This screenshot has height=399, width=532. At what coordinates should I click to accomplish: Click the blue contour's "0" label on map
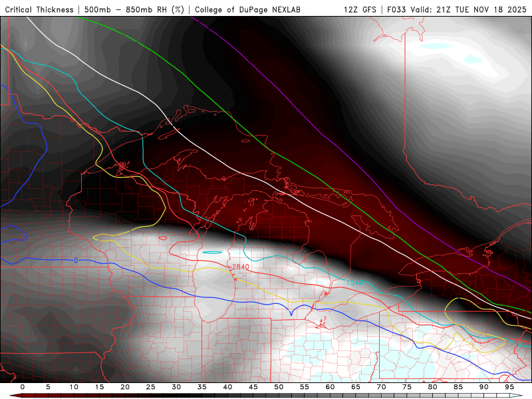[x=76, y=261]
